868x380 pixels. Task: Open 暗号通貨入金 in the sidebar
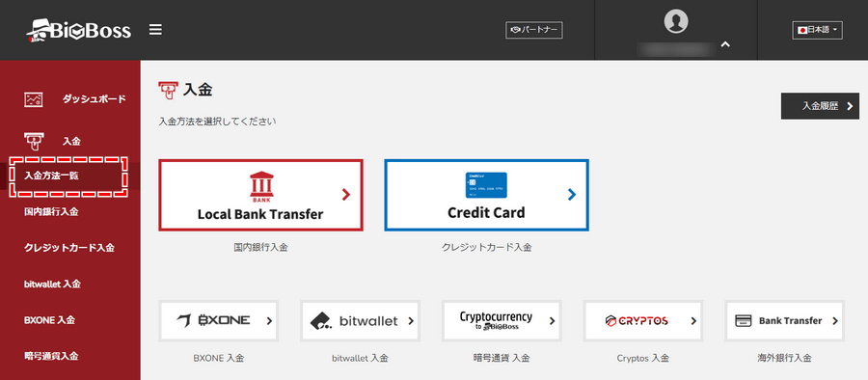pyautogui.click(x=51, y=356)
